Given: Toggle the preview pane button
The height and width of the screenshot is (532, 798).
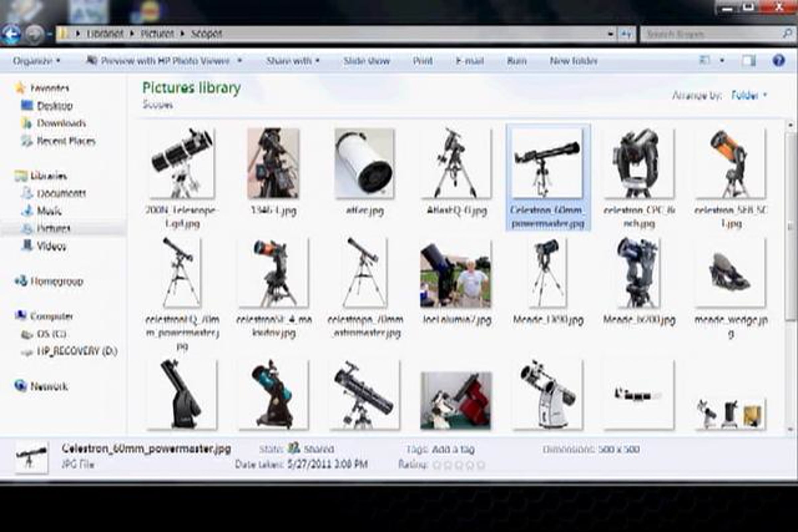Looking at the screenshot, I should pos(748,61).
